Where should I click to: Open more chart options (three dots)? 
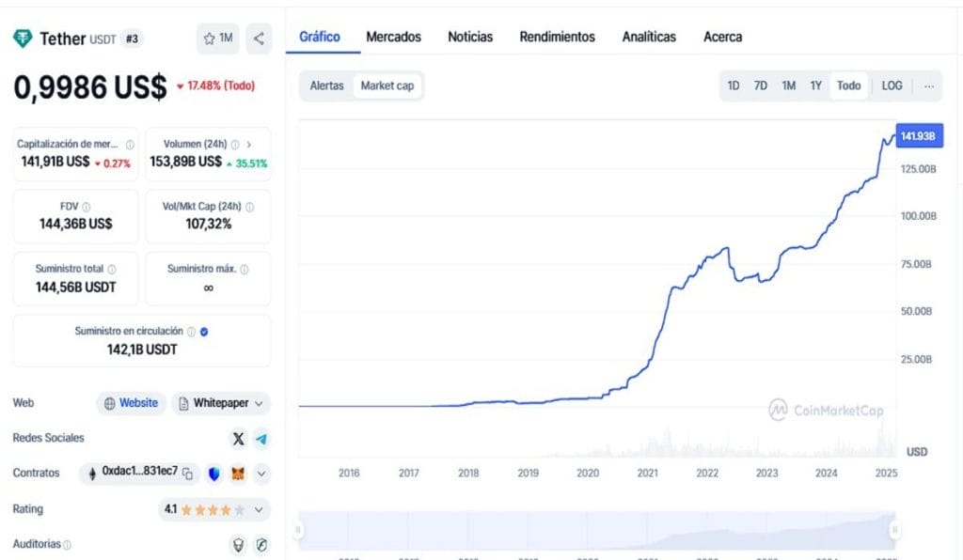click(x=929, y=86)
